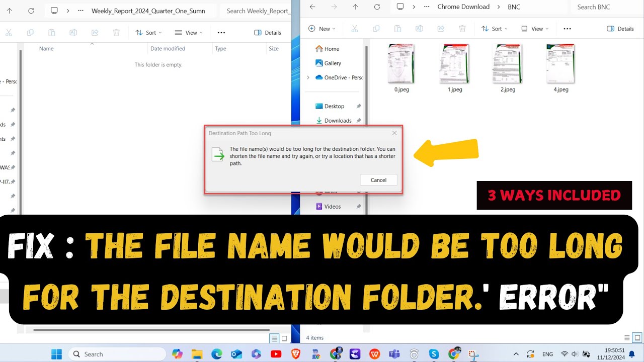644x362 pixels.
Task: Open the Windows Start menu
Action: (56, 354)
